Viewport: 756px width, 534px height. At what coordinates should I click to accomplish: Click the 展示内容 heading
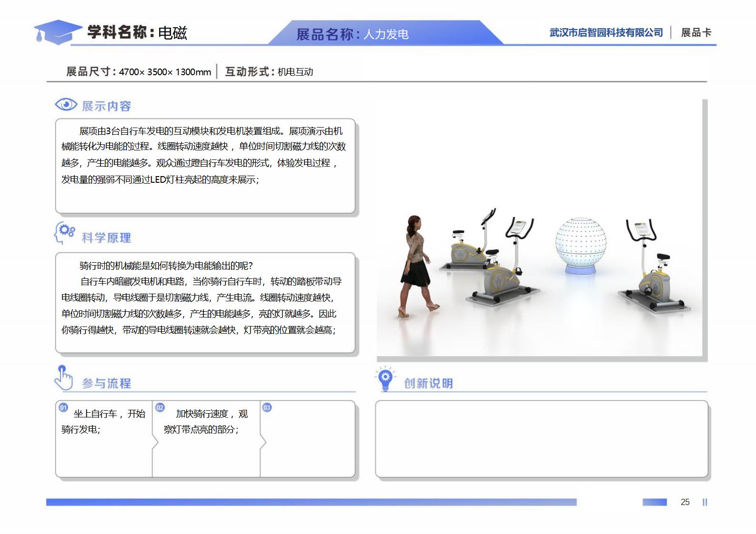(x=106, y=106)
